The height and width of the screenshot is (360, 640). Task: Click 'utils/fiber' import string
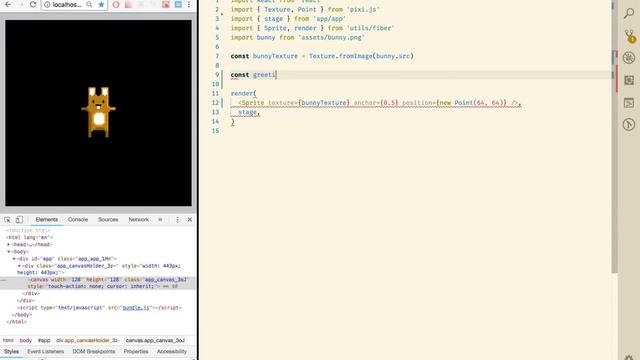point(371,28)
